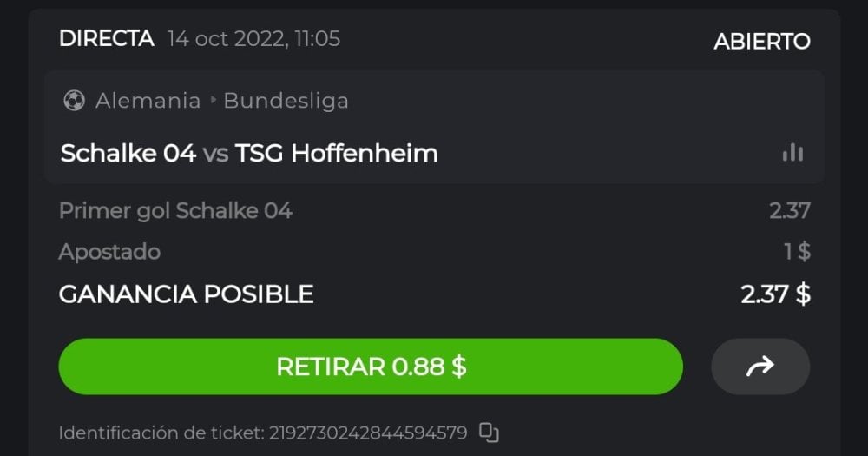Open the Bundesliga league link
The image size is (868, 456).
pos(286,101)
